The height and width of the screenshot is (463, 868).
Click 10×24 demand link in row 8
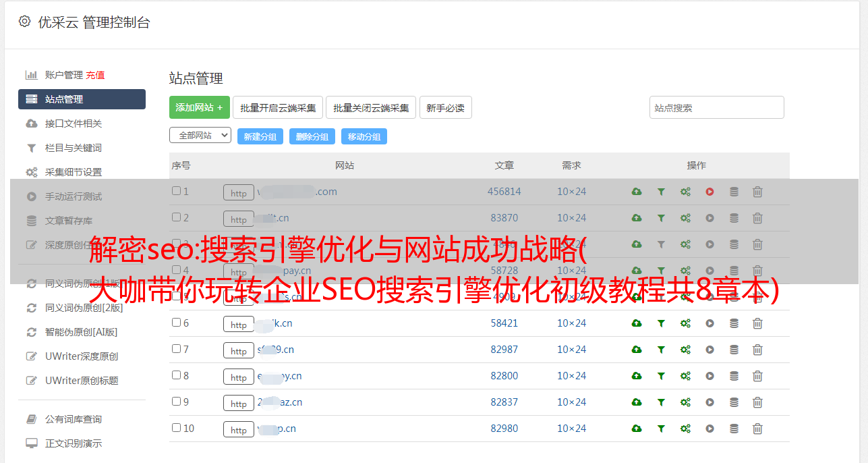572,376
